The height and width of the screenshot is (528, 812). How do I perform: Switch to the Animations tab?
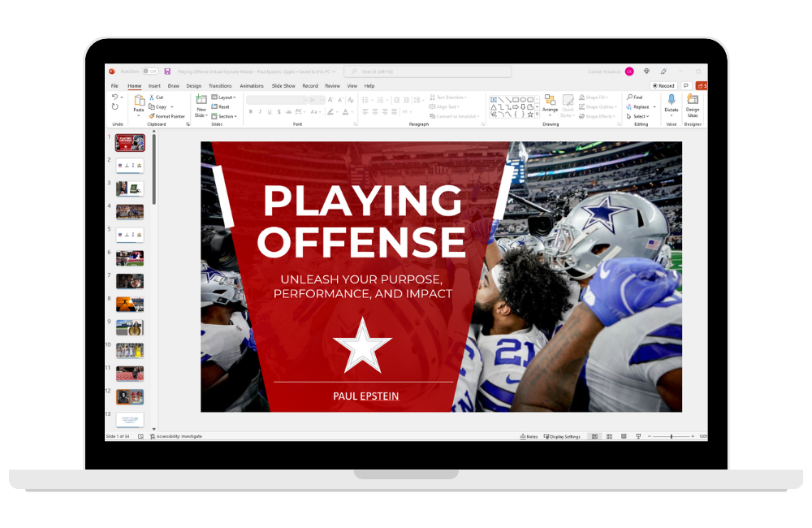click(x=252, y=86)
